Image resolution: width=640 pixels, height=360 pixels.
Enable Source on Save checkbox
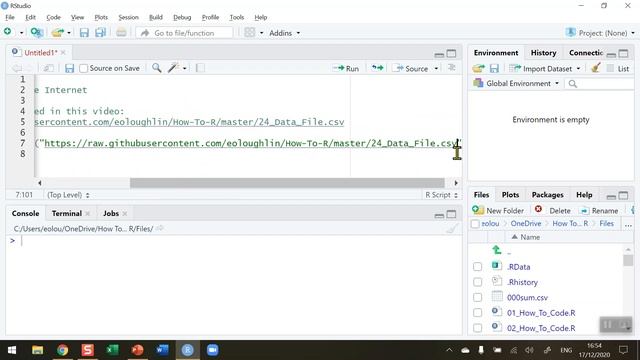click(x=84, y=69)
